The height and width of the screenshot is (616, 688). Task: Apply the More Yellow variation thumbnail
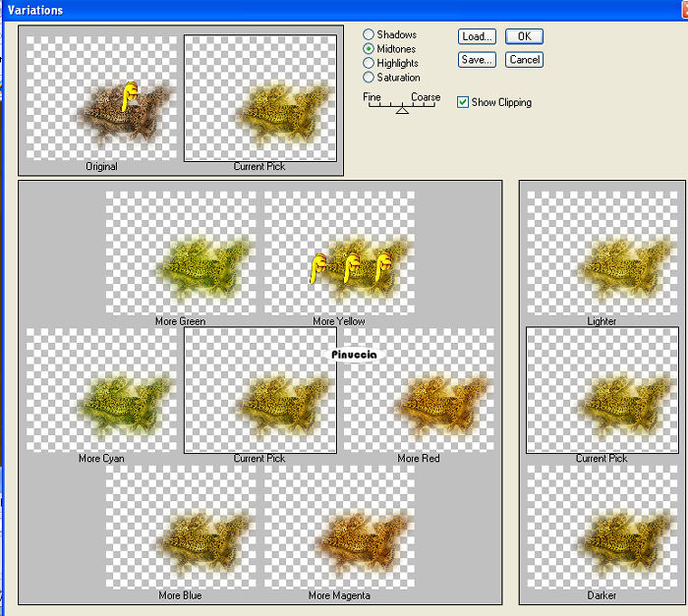tap(339, 252)
